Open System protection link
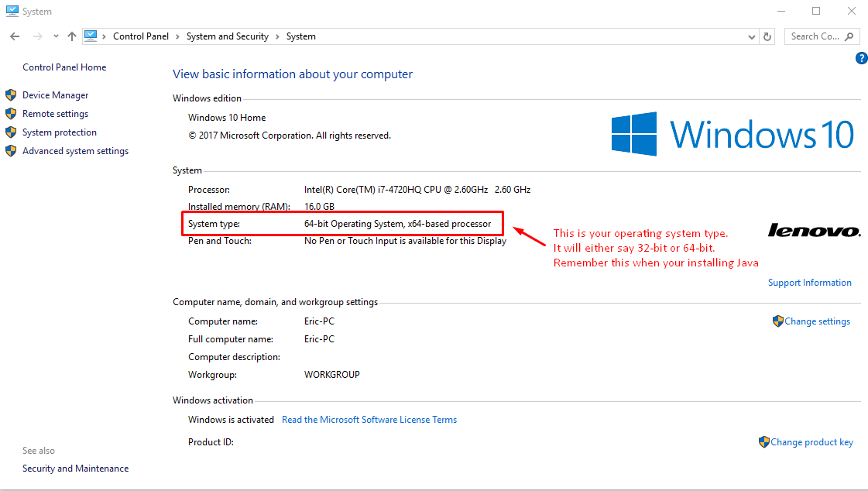Screen dimensions: 868x491 tap(60, 132)
